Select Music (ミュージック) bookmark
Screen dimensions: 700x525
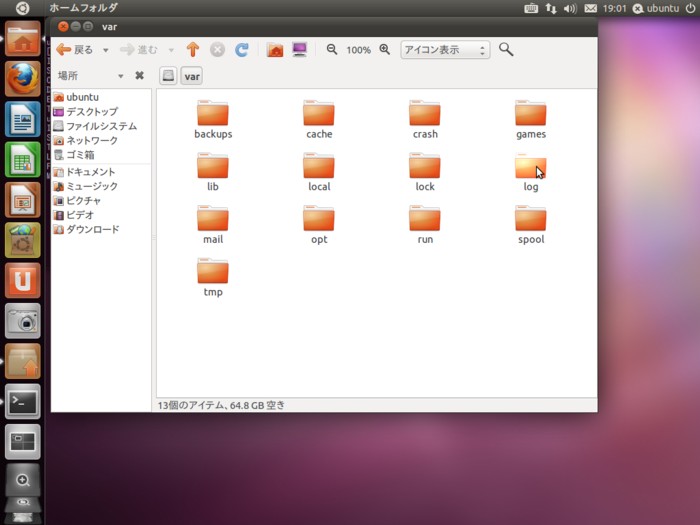pyautogui.click(x=86, y=186)
